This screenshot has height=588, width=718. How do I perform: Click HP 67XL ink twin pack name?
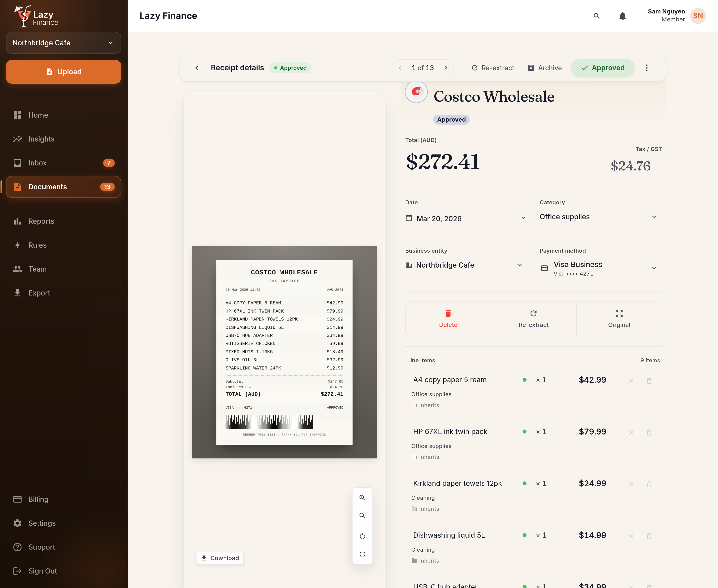point(450,432)
